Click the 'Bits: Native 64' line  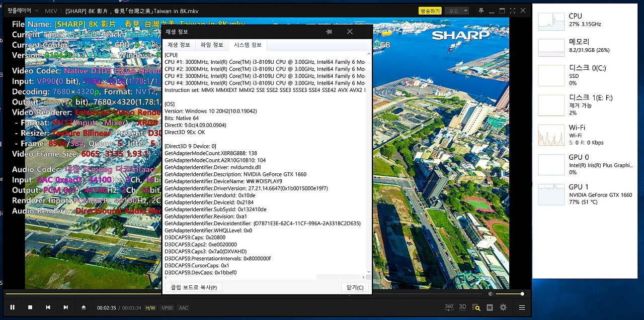[x=181, y=118]
